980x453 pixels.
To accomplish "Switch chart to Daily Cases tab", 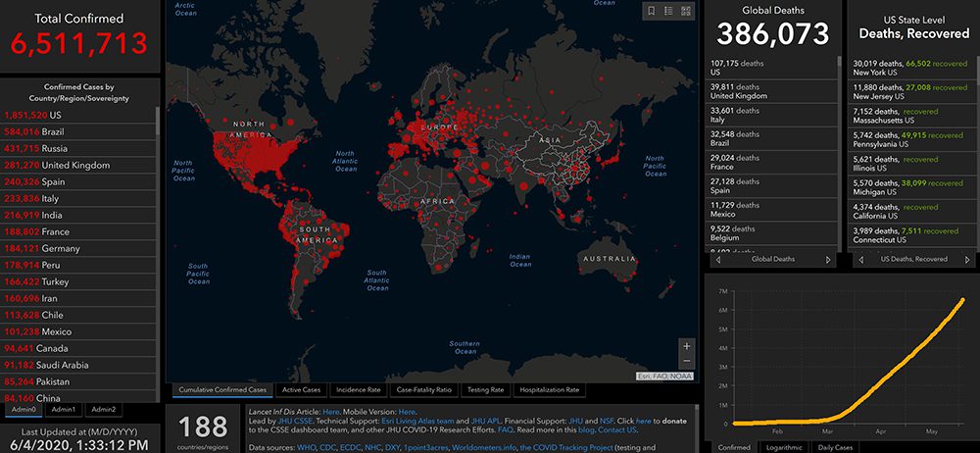I will point(836,447).
